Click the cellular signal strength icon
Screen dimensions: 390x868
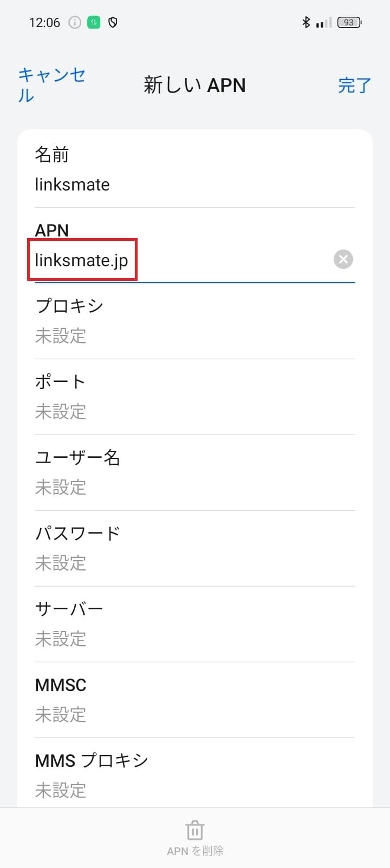(x=324, y=22)
